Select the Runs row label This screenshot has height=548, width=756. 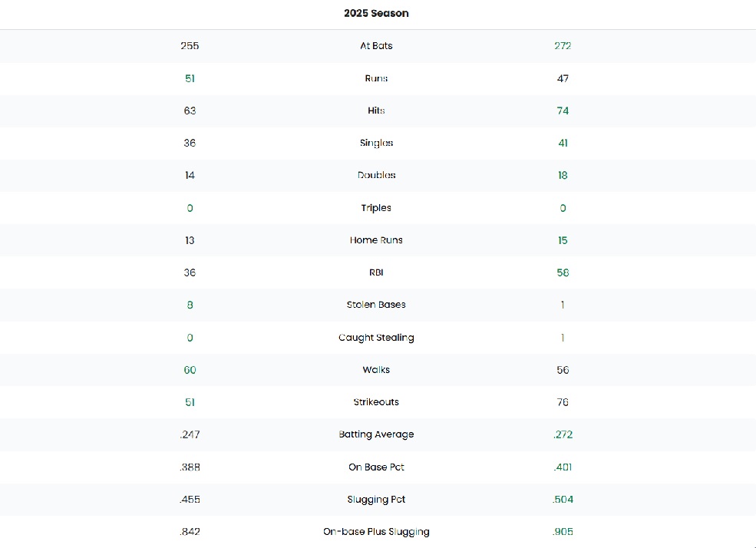[376, 78]
